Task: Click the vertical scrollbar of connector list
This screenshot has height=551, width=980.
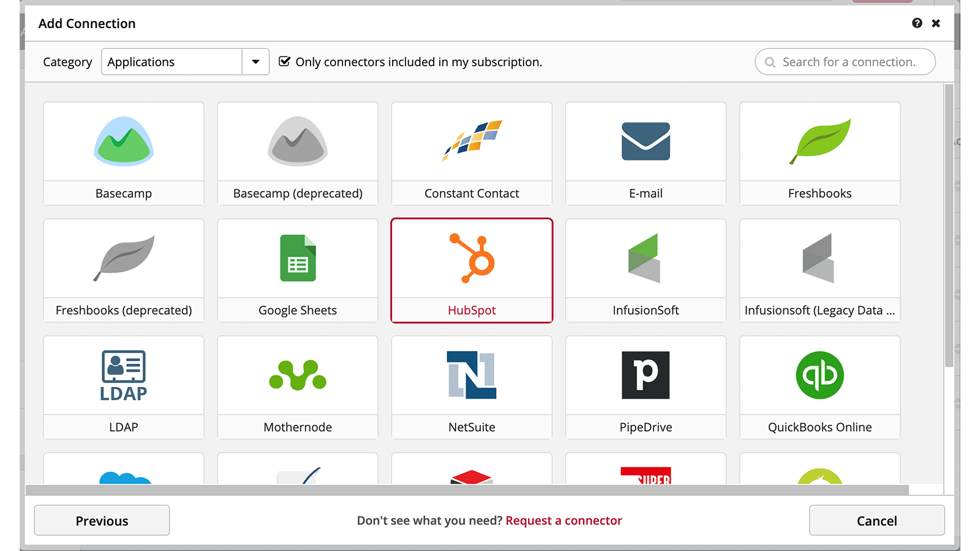Action: (x=949, y=227)
